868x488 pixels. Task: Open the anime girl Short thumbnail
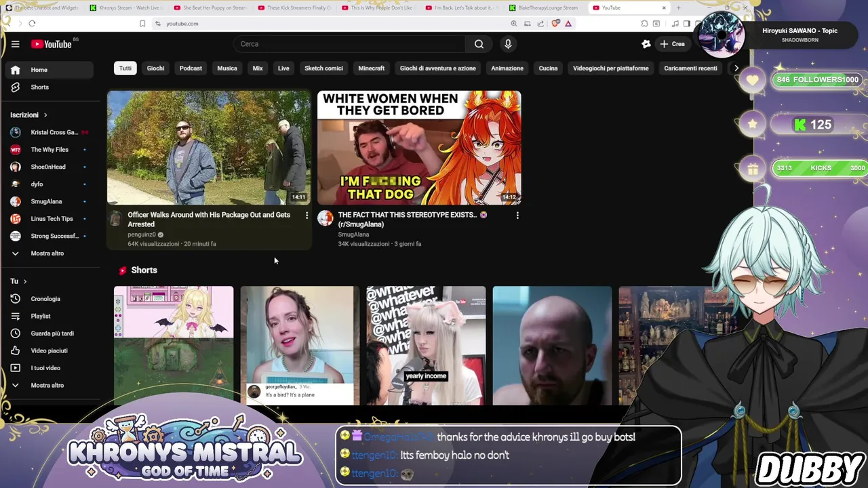(174, 346)
